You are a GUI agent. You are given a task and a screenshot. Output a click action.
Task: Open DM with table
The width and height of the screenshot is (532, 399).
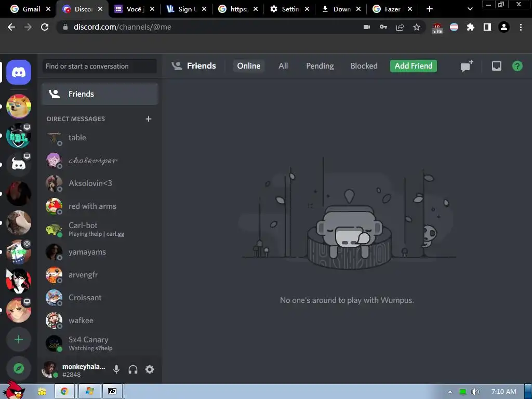pyautogui.click(x=100, y=138)
